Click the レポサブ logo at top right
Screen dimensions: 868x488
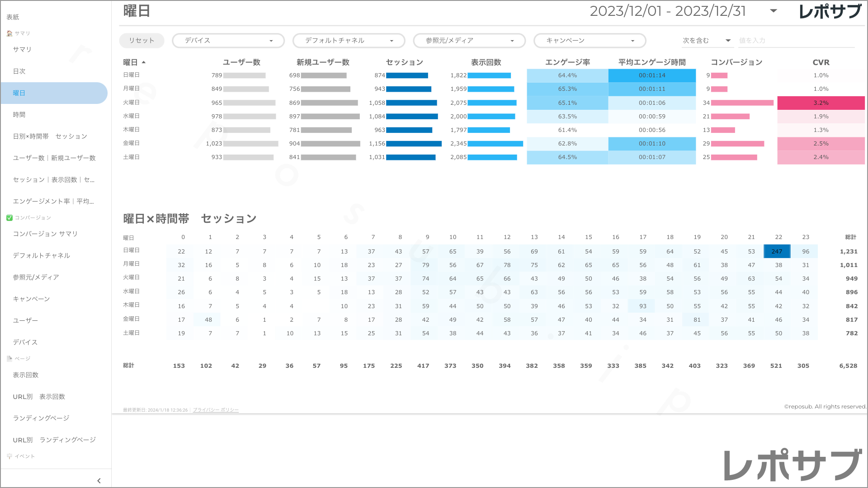click(830, 11)
